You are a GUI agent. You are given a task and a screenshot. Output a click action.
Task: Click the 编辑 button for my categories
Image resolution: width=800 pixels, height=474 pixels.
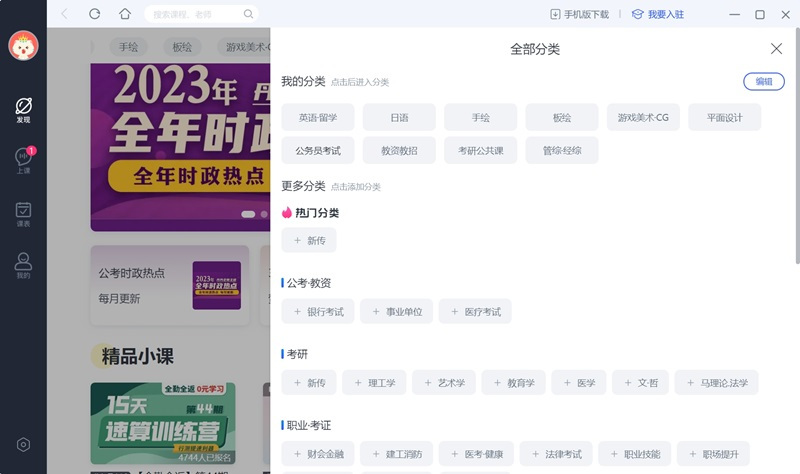click(763, 82)
